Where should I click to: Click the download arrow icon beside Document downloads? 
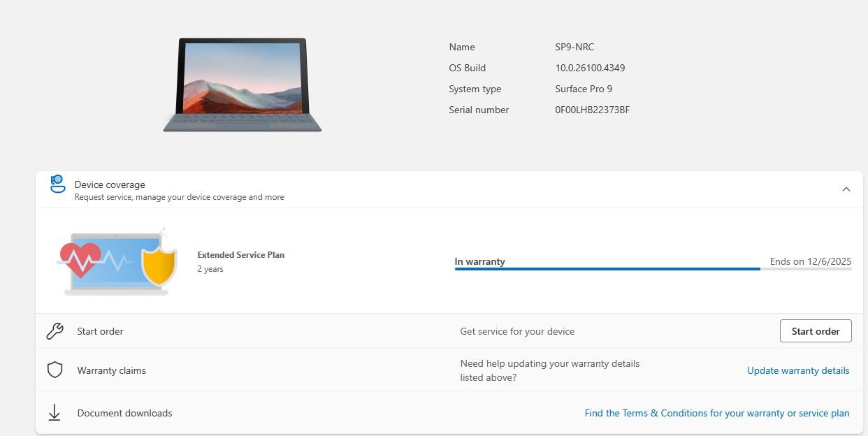[x=55, y=413]
